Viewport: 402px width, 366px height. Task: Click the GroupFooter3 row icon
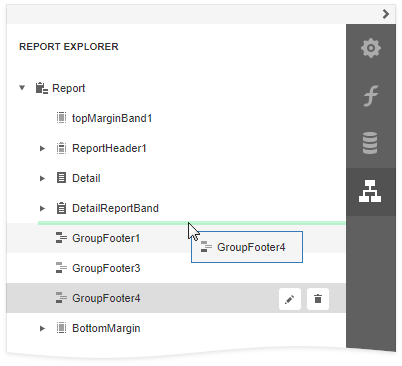pos(61,268)
